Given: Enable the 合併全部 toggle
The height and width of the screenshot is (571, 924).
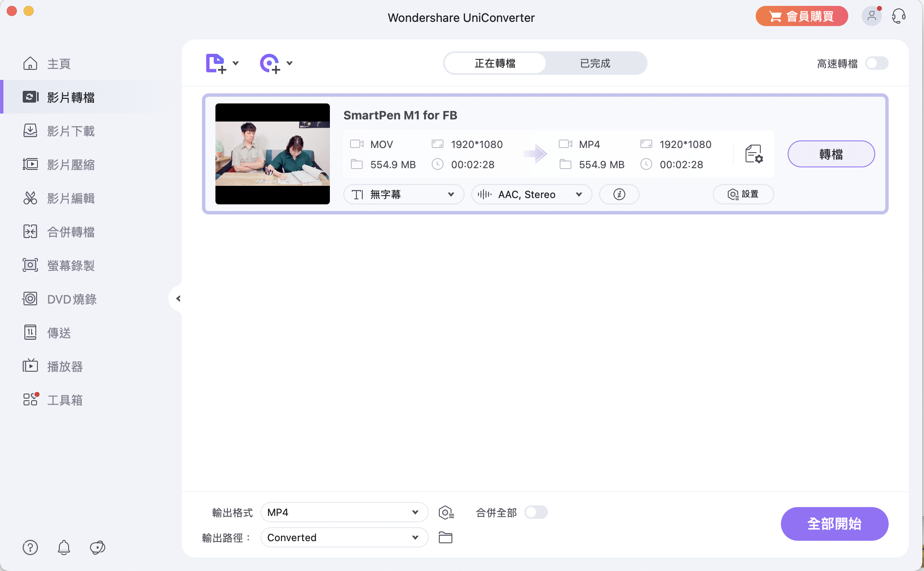Looking at the screenshot, I should 536,513.
